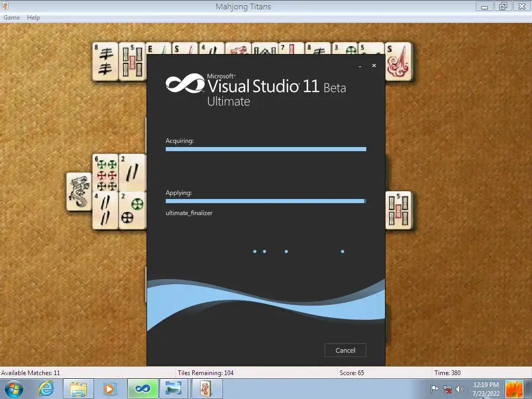Select the 4 bamboo tile
The width and height of the screenshot is (532, 399).
point(106,210)
